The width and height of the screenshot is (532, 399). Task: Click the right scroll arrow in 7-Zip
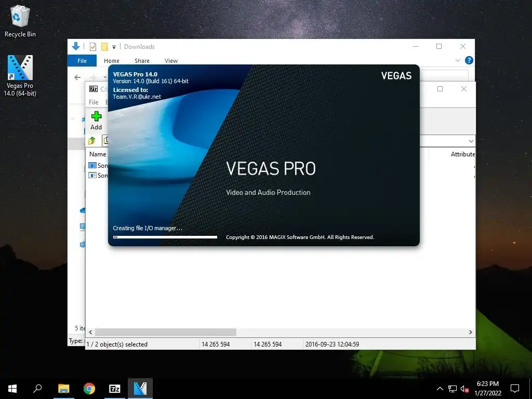(x=471, y=332)
